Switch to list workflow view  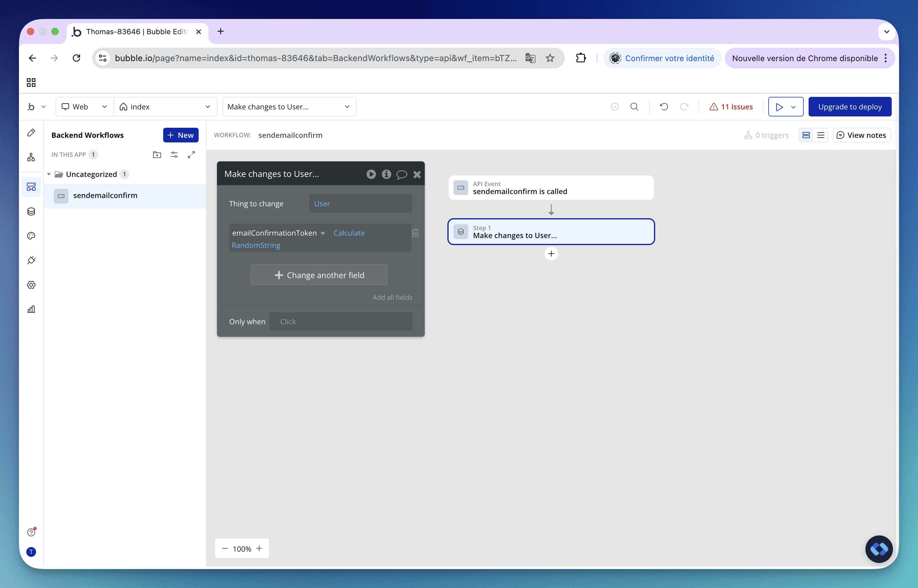(x=821, y=135)
